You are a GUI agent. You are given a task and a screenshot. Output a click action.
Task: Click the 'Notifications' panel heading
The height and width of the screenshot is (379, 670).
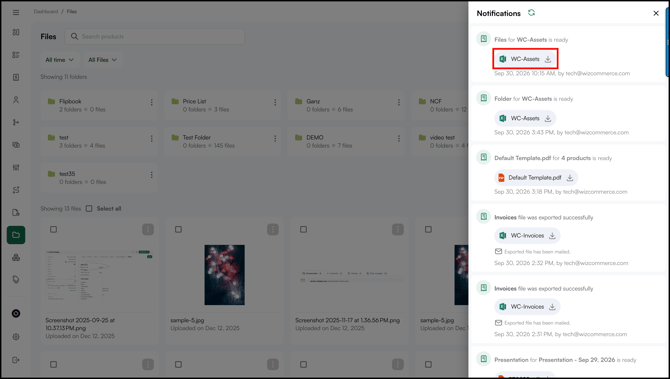pos(499,13)
